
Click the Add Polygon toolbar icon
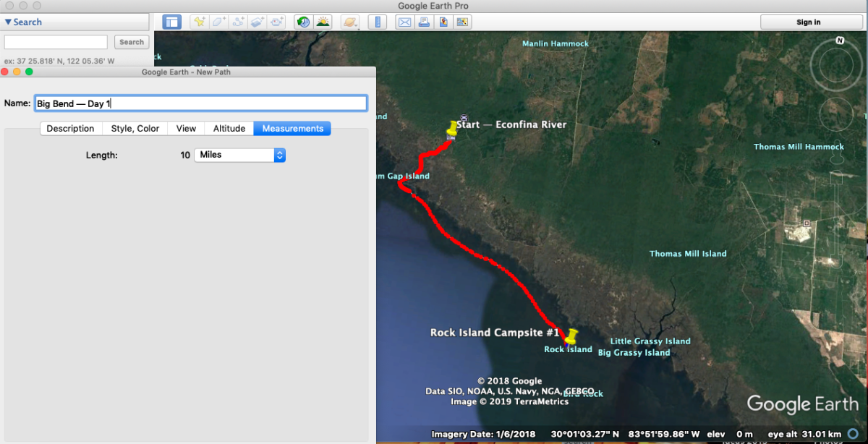[219, 22]
